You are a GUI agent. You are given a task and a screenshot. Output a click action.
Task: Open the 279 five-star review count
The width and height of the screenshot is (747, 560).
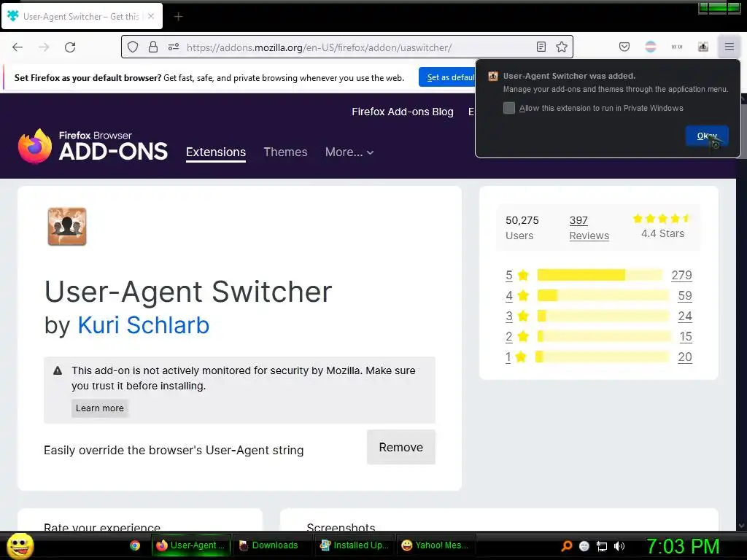[681, 275]
